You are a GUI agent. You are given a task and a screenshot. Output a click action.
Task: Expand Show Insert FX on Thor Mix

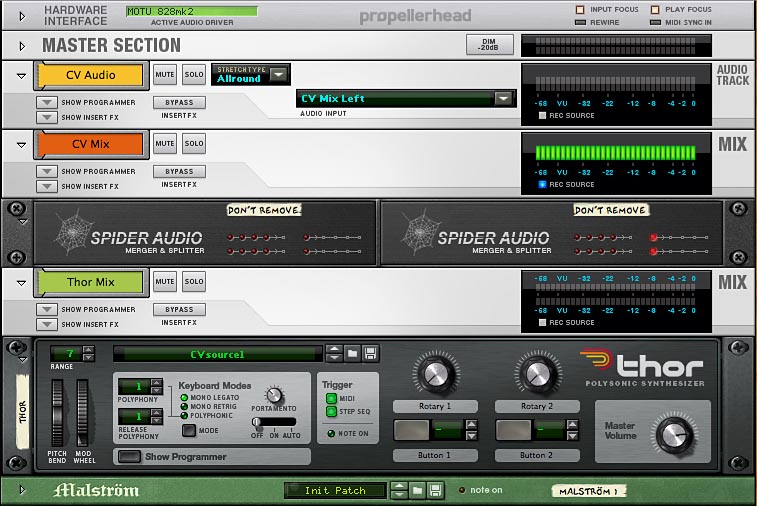[x=47, y=324]
